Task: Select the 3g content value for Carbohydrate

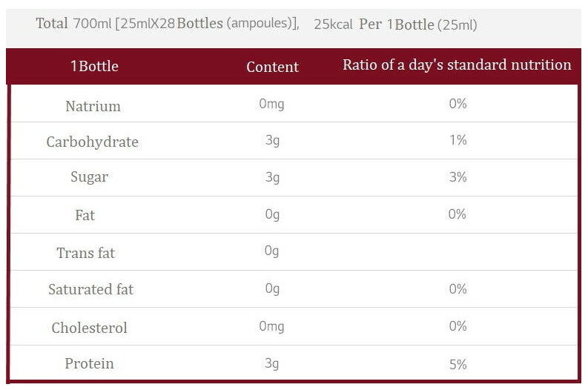Action: pyautogui.click(x=272, y=140)
